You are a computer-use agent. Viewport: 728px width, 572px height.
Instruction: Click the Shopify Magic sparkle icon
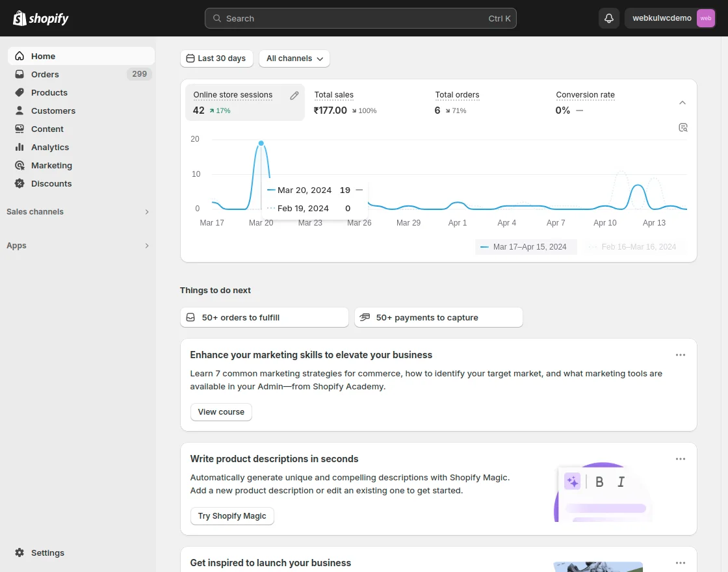coord(573,482)
